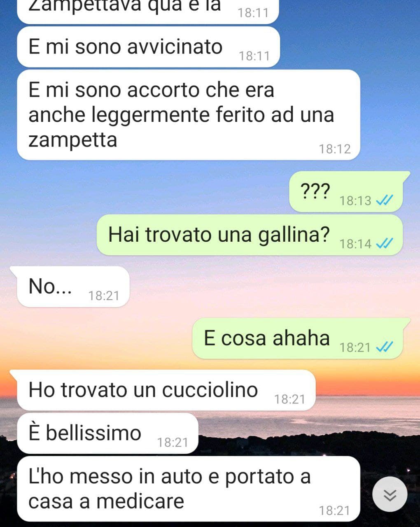Tap the 18:21 timestamp next to 'È bellissimo'
Viewport: 420px width, 527px height.
(173, 442)
